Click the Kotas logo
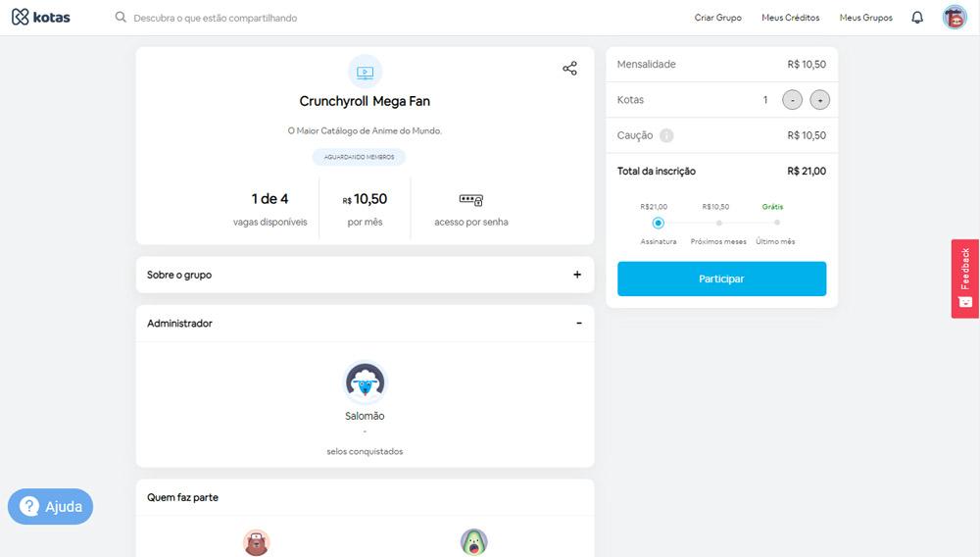Image resolution: width=980 pixels, height=557 pixels. point(40,17)
